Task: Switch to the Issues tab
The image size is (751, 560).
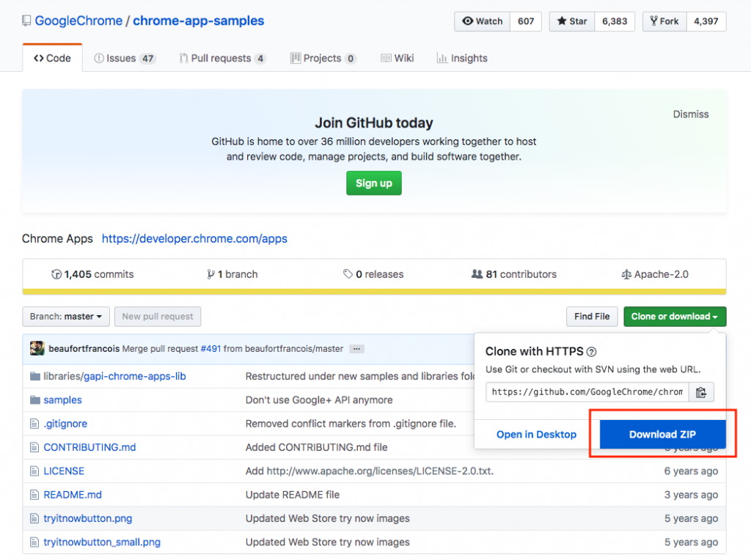Action: (125, 58)
